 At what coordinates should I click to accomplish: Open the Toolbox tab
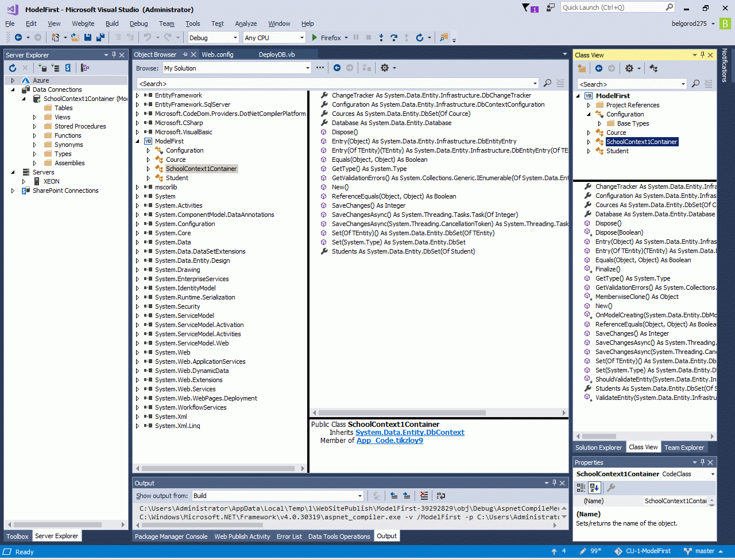[17, 536]
